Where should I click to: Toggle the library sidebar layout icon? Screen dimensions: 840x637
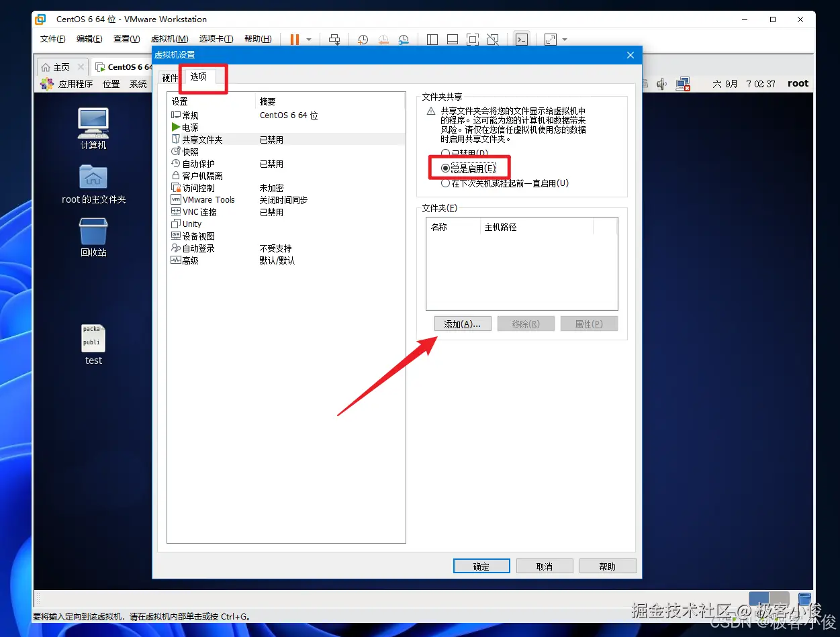[x=432, y=40]
